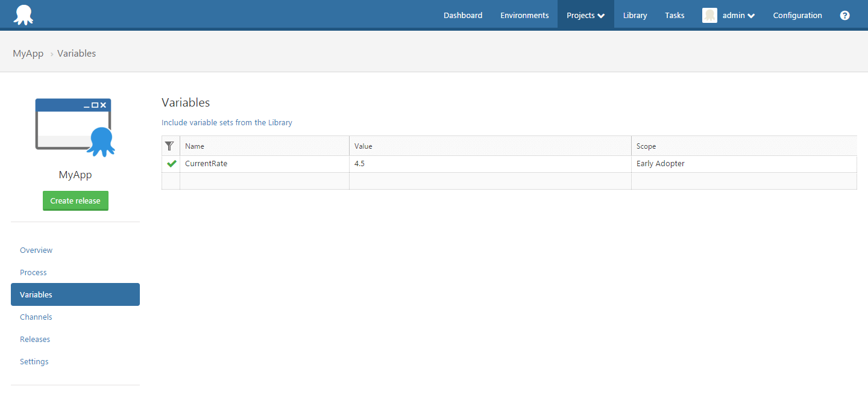868x401 pixels.
Task: Click the green checkmark beside CurrentRate
Action: tap(171, 164)
